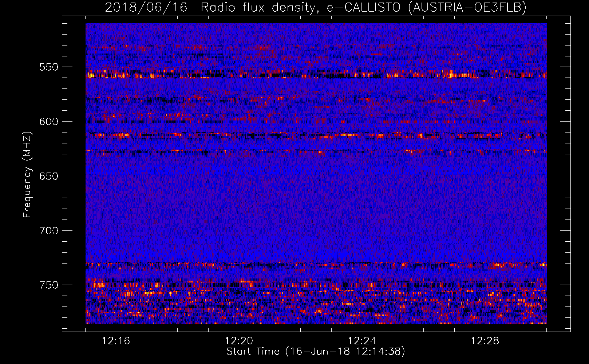
Task: Click the 750 frequency tick label
Action: 49,285
